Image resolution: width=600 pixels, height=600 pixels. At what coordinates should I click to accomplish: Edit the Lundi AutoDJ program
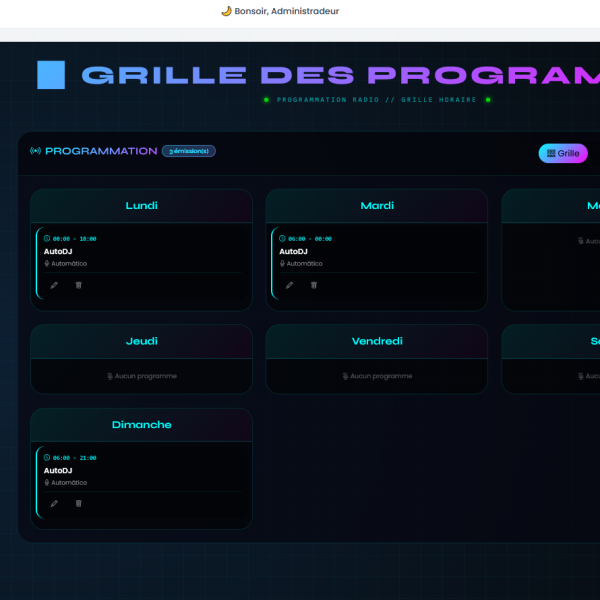(x=54, y=285)
